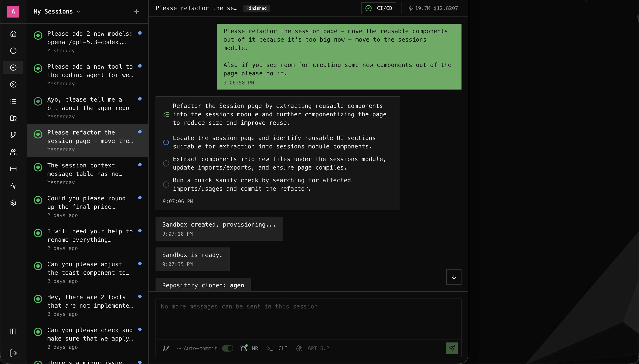
Task: Open the settings gear in sidebar
Action: tap(13, 203)
